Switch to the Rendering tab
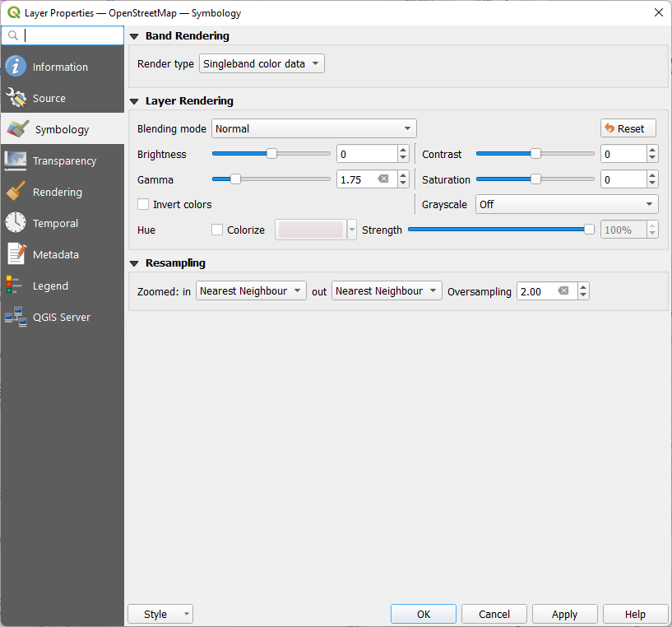Viewport: 672px width, 627px height. [x=63, y=192]
